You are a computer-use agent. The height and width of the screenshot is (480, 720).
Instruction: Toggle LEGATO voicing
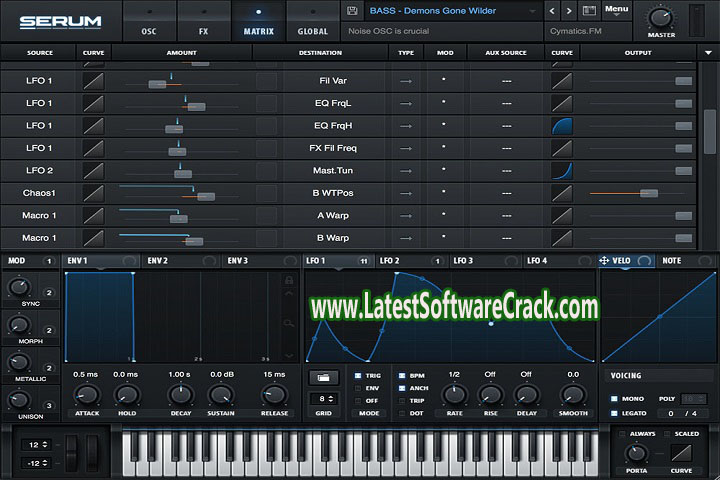coord(614,413)
